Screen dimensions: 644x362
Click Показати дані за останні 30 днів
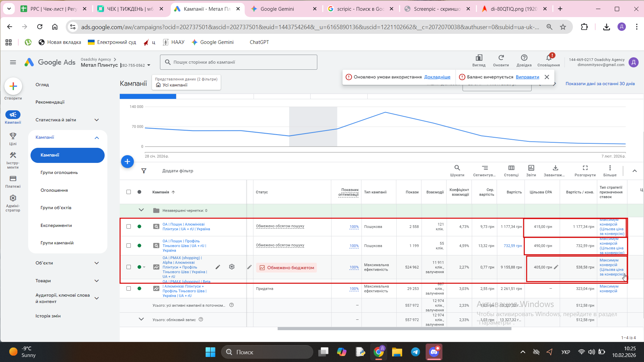[600, 84]
